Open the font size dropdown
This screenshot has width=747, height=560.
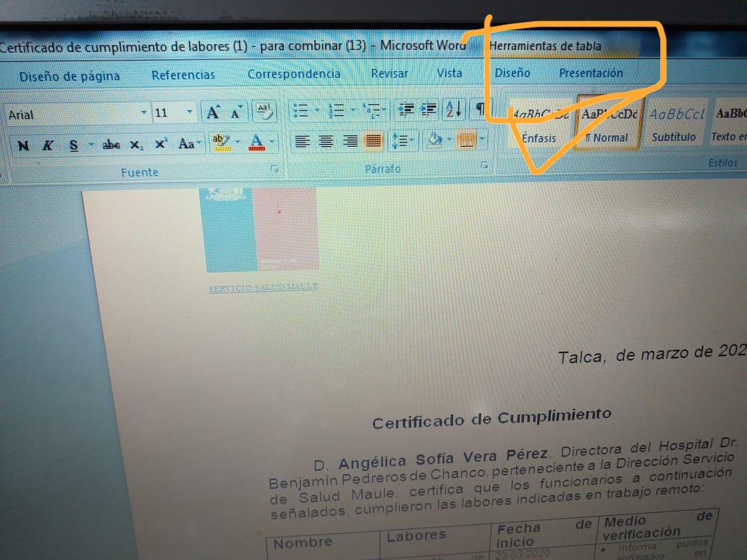click(x=190, y=112)
